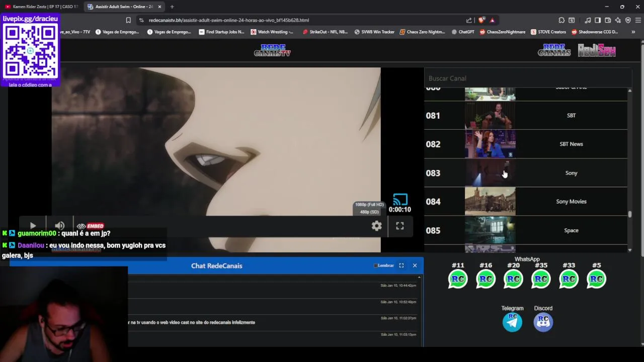Open Brave Rewards triangle icon
The height and width of the screenshot is (362, 644).
click(x=492, y=20)
